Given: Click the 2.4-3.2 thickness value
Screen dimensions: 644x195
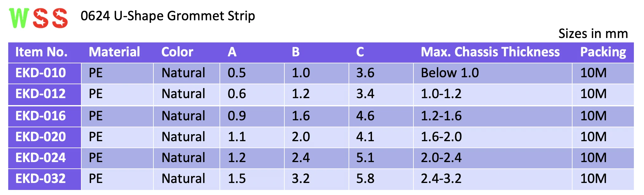Looking at the screenshot, I should [x=441, y=179].
